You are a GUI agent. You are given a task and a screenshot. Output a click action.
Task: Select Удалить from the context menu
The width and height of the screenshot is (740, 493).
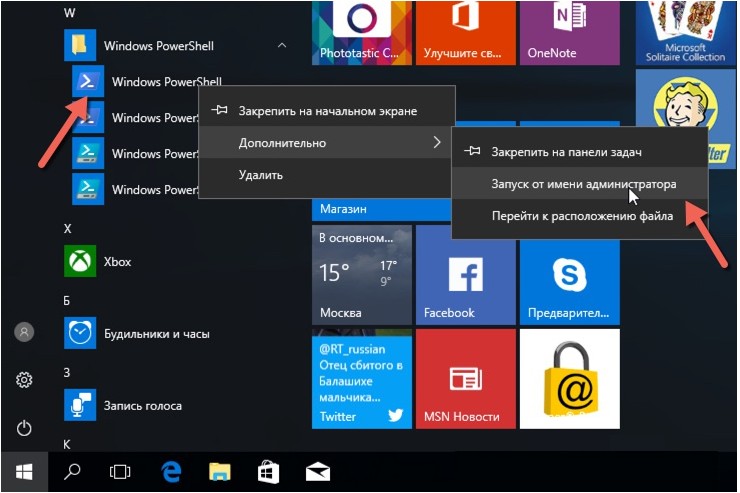click(327, 175)
